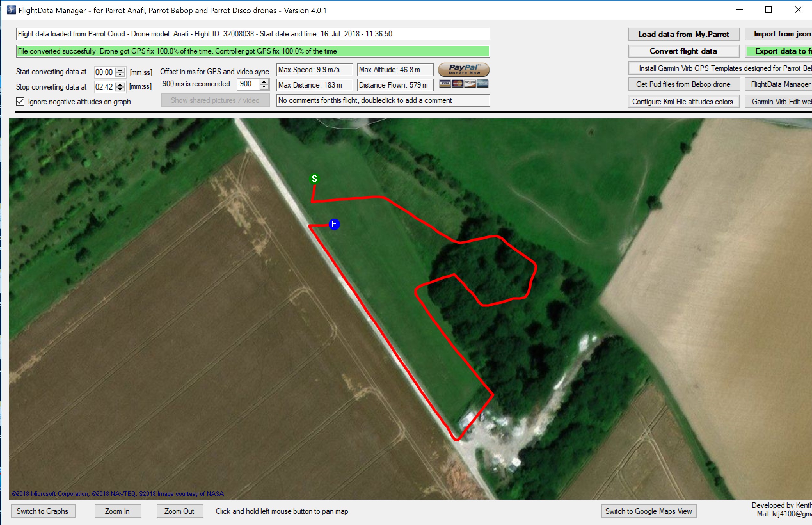Click the Max Speed: 9.9 m/s value
This screenshot has height=525, width=812.
coord(314,70)
